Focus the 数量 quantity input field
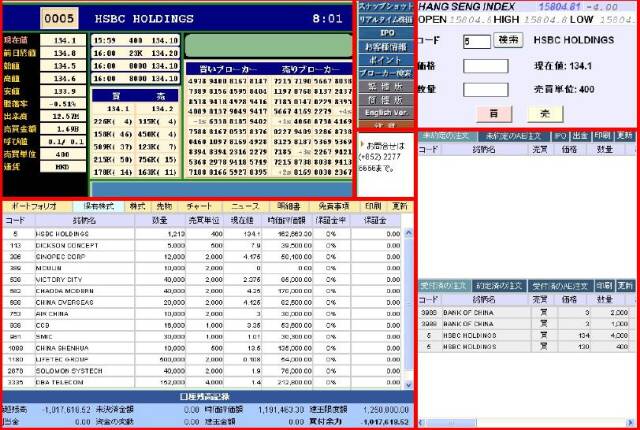 coord(485,90)
